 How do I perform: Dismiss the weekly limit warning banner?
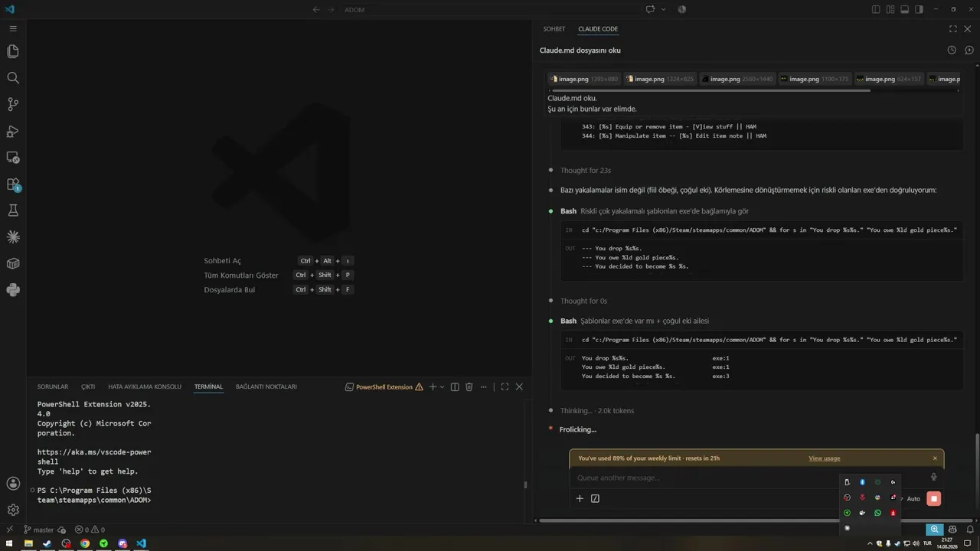click(935, 458)
